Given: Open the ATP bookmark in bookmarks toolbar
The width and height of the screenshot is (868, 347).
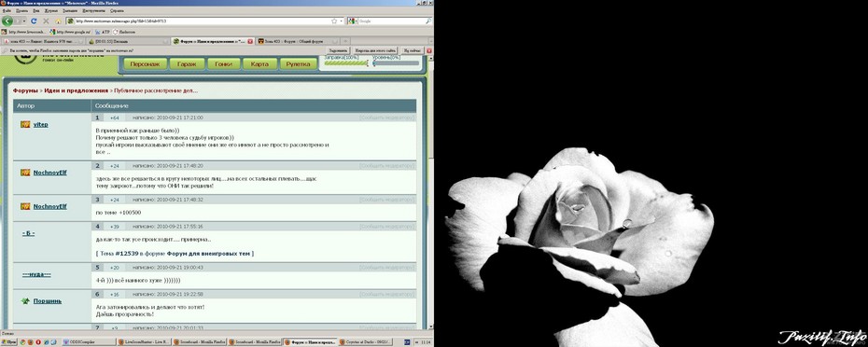Looking at the screenshot, I should click(x=102, y=32).
